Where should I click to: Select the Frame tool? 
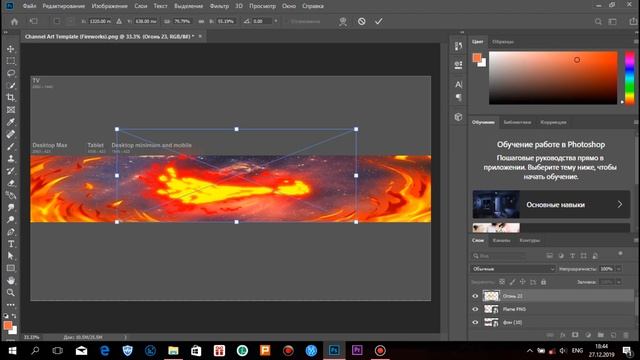[11, 110]
